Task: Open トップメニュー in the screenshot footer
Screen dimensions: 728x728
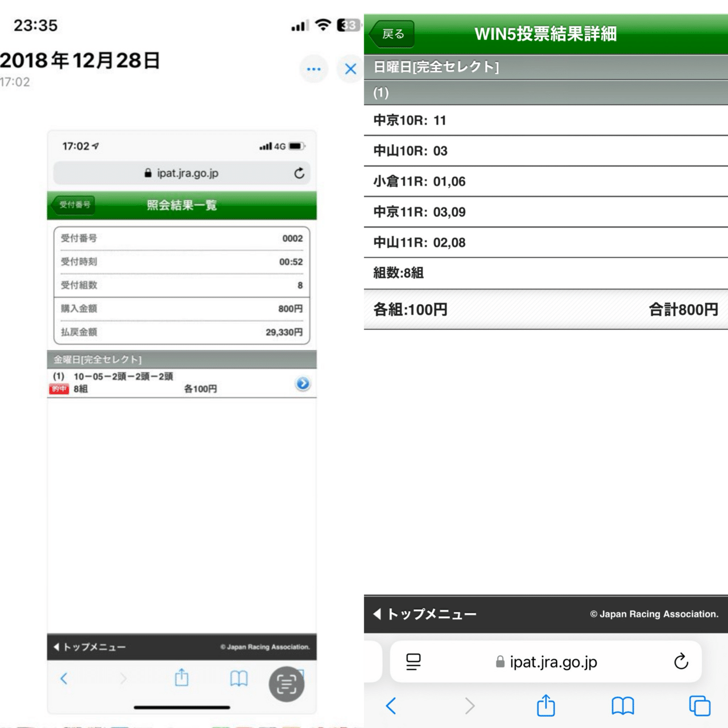Action: point(89,647)
